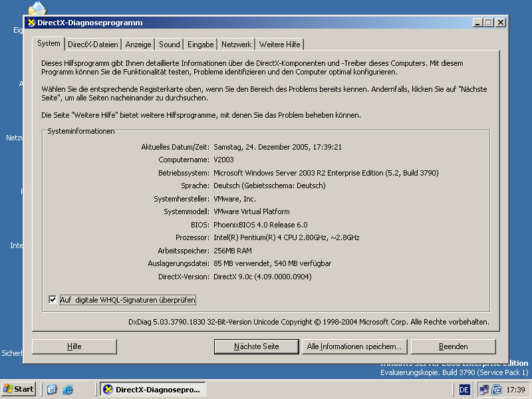
Task: Switch to the Netzwerk tab
Action: [236, 45]
